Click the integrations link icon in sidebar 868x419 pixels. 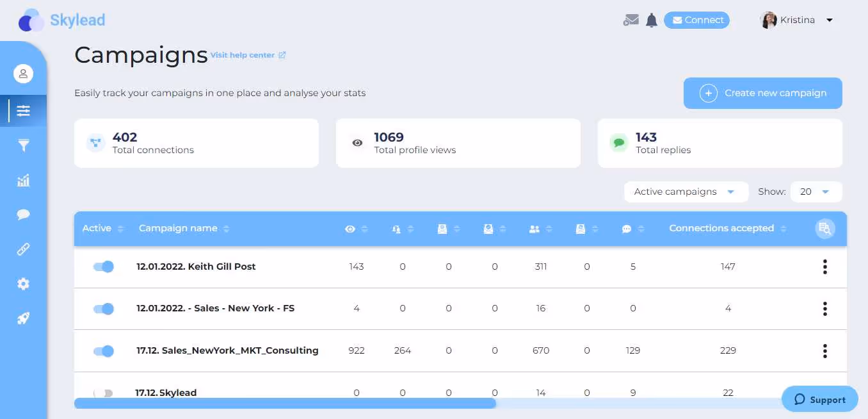pos(24,249)
